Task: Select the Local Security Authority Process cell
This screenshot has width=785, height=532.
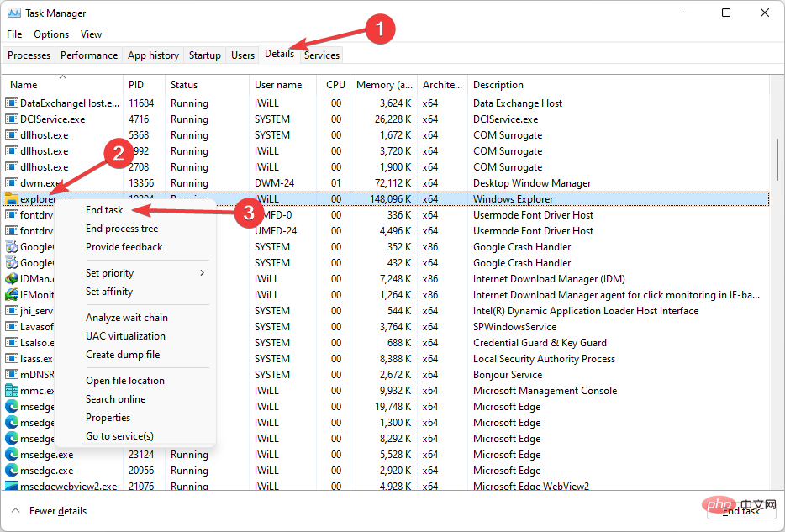Action: coord(544,359)
